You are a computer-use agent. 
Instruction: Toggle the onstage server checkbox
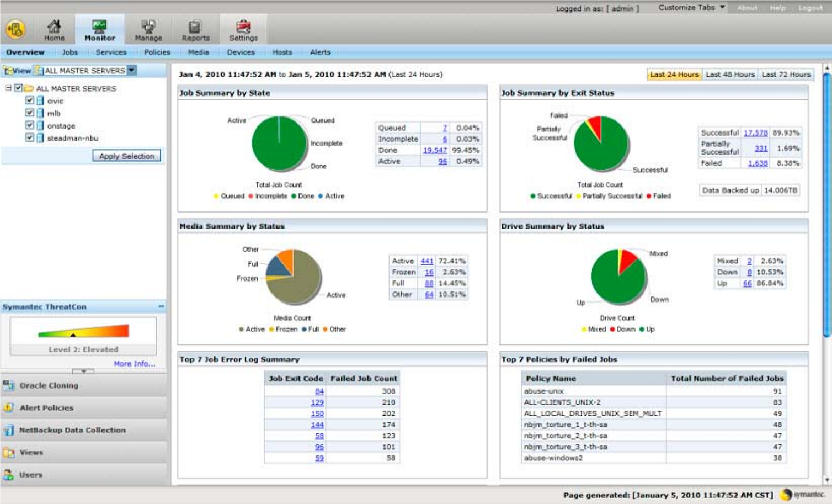point(30,125)
